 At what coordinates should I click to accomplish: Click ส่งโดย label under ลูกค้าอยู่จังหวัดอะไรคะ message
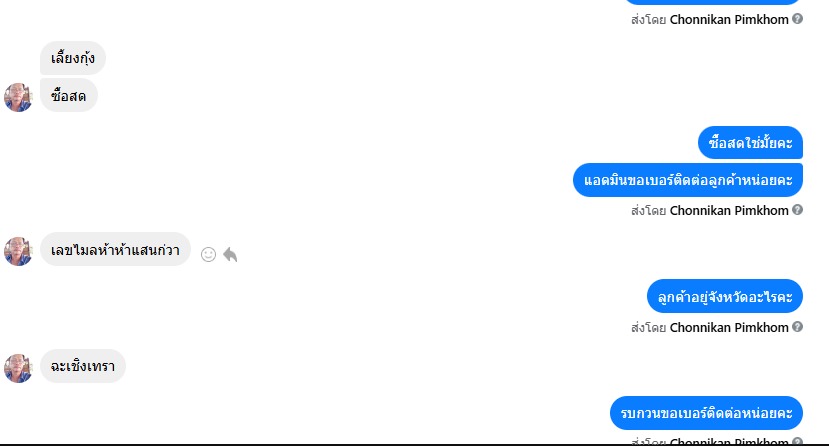coord(648,327)
